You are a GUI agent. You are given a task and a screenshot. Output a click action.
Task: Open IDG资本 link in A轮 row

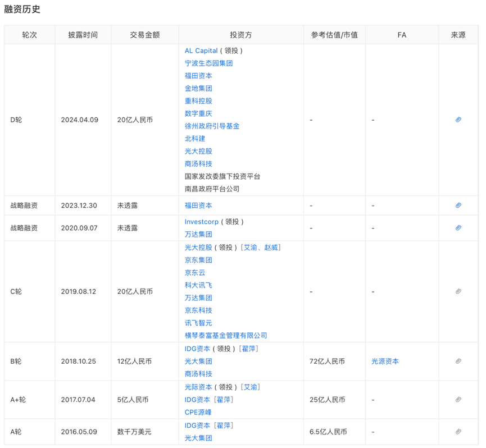point(197,426)
